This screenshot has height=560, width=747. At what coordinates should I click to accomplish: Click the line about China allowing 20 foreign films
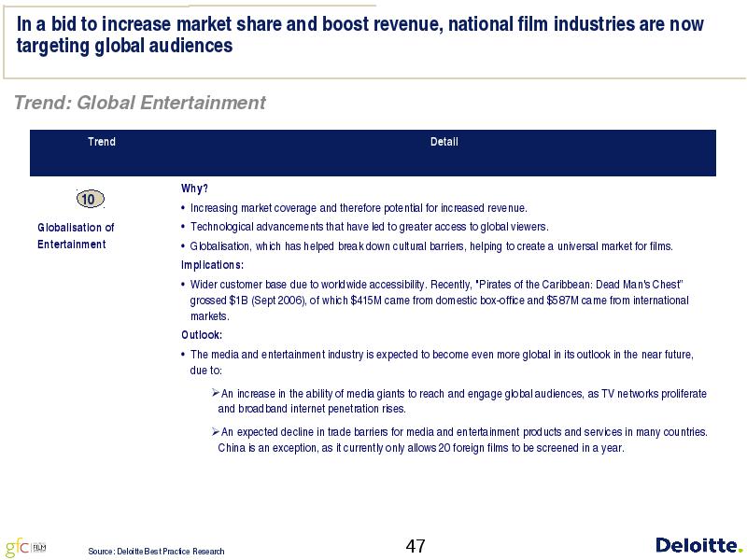coord(421,448)
